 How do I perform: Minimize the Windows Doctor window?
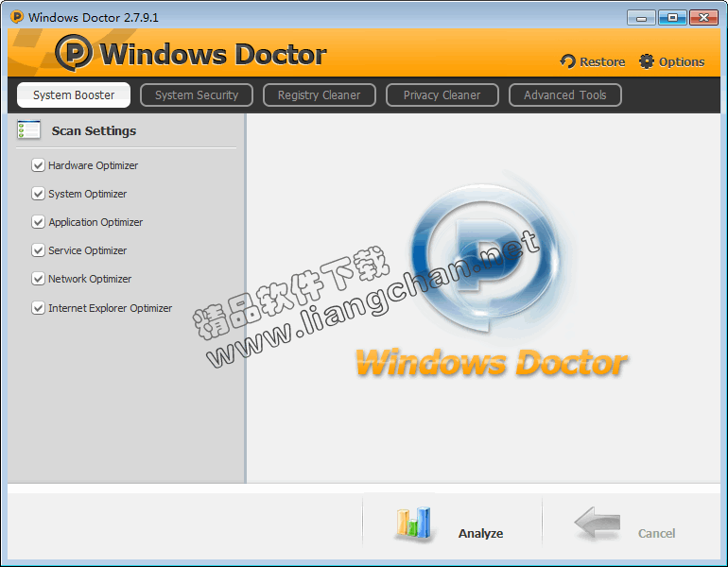(x=641, y=18)
